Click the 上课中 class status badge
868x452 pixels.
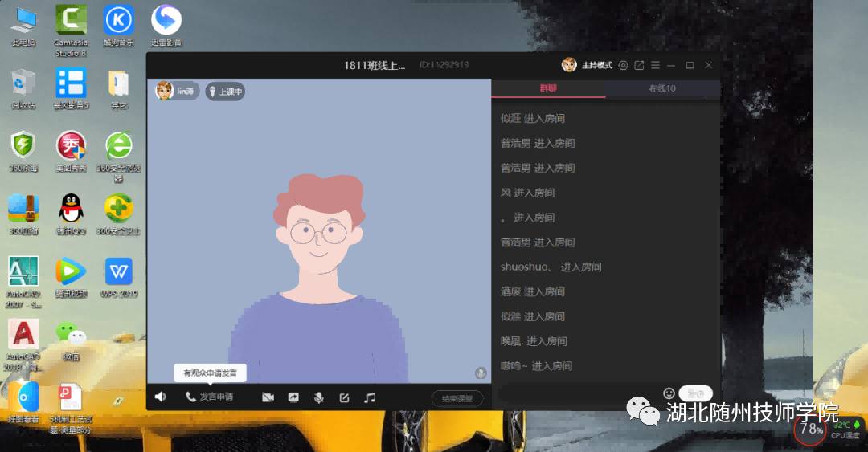pos(225,92)
